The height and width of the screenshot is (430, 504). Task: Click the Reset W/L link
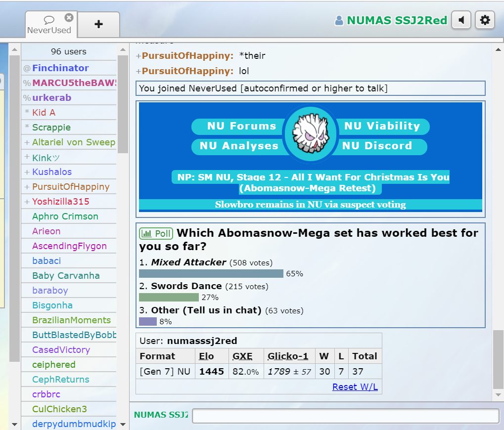click(355, 387)
